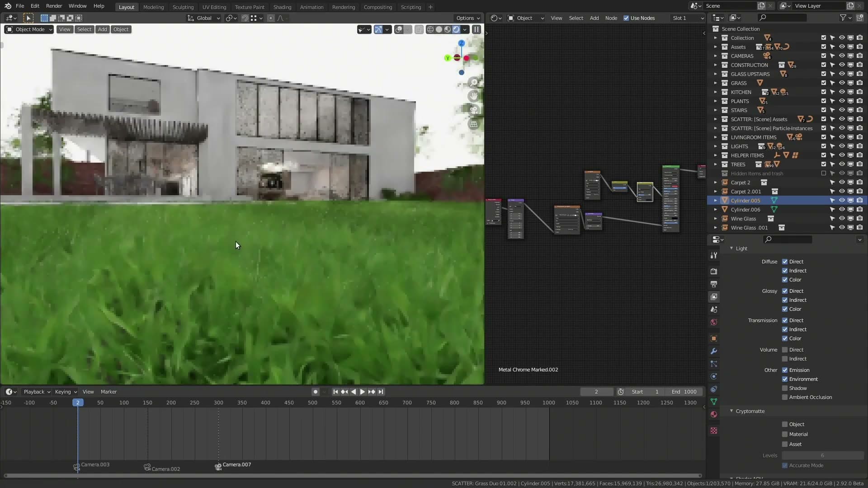Image resolution: width=868 pixels, height=488 pixels.
Task: Open material Slot 1 dropdown
Action: pyautogui.click(x=688, y=18)
